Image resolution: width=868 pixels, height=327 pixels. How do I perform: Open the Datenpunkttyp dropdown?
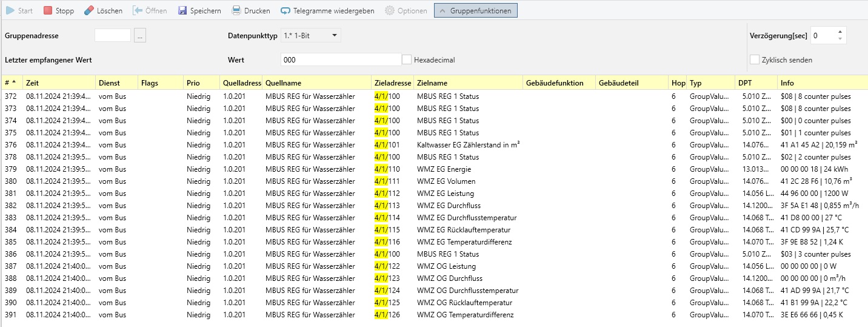(x=311, y=36)
